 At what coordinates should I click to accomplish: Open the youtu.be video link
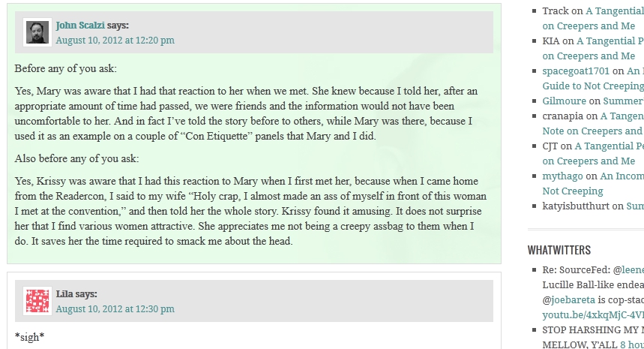pos(592,315)
